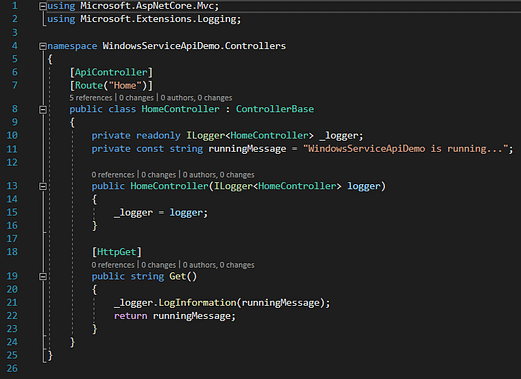Image resolution: width=521 pixels, height=379 pixels.
Task: Click line number 12 in the margin
Action: pos(12,162)
